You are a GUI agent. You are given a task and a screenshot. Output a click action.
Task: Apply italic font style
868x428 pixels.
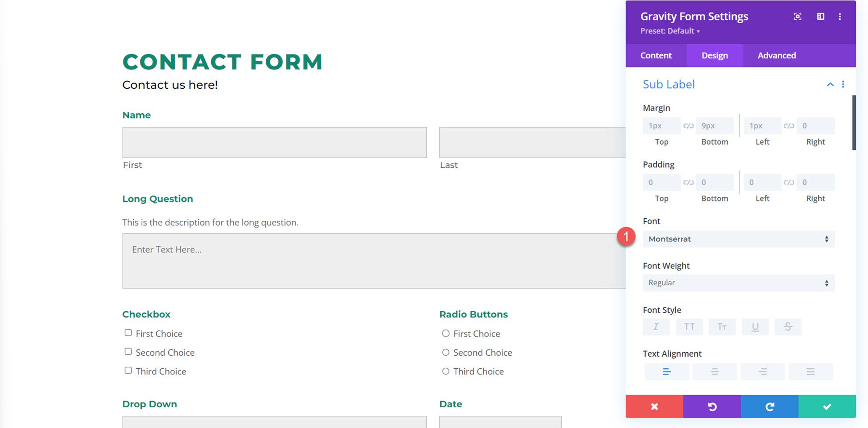pos(656,327)
